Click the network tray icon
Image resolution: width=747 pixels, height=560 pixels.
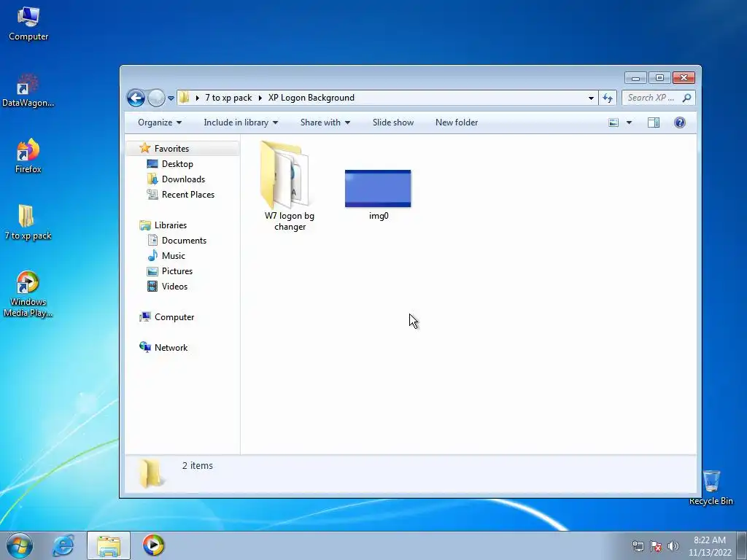pyautogui.click(x=638, y=546)
